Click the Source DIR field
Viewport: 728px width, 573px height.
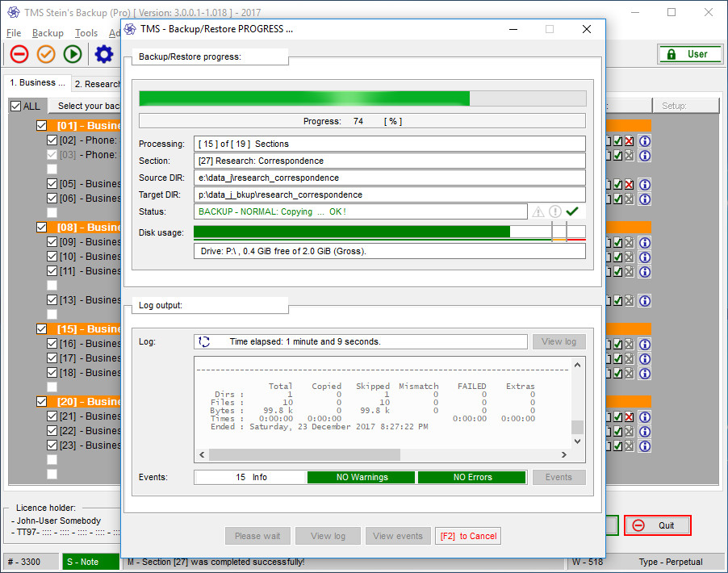(x=390, y=178)
